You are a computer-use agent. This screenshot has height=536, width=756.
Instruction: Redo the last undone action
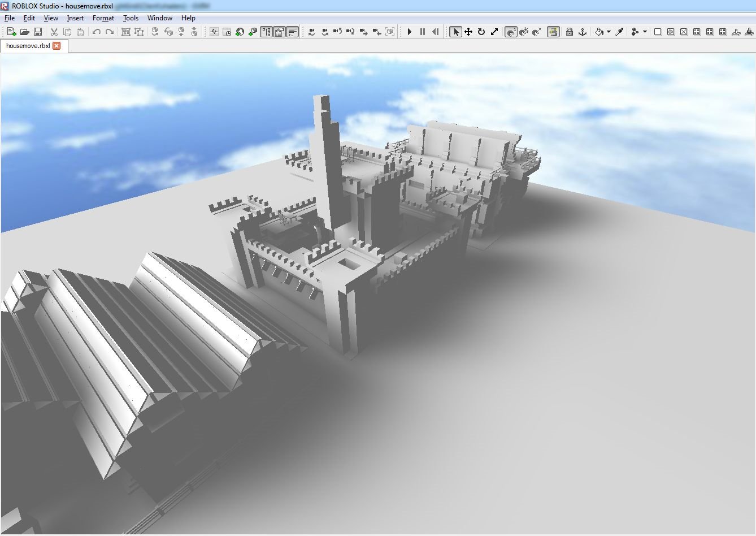110,32
